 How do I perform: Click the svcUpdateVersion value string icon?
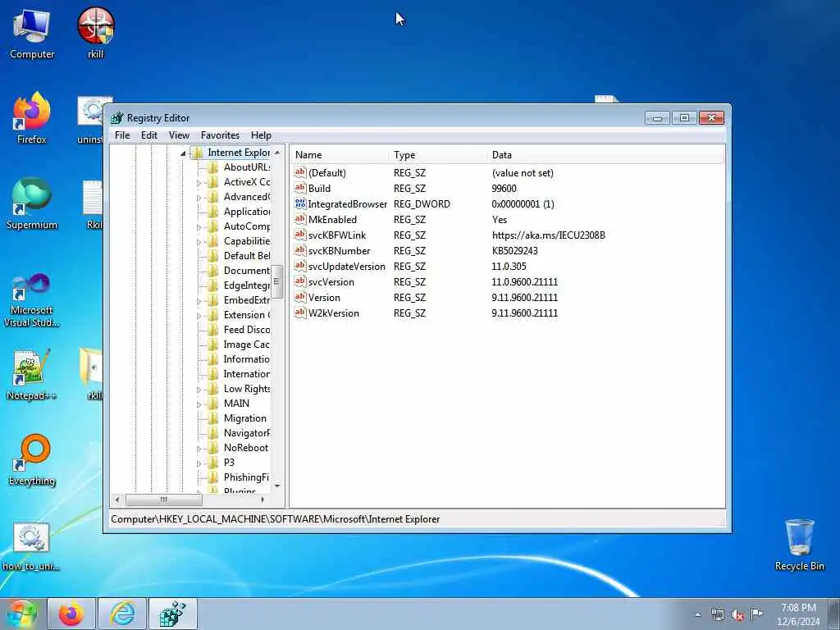(x=300, y=266)
